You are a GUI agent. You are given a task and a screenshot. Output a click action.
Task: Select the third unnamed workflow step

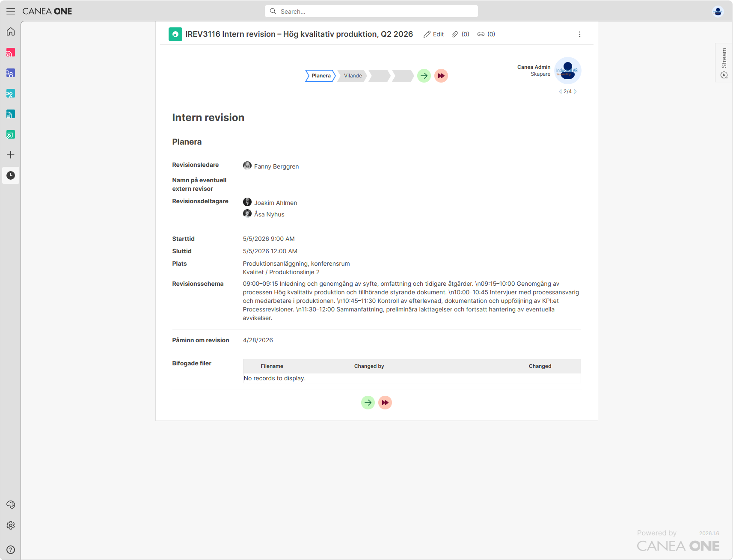(x=379, y=76)
